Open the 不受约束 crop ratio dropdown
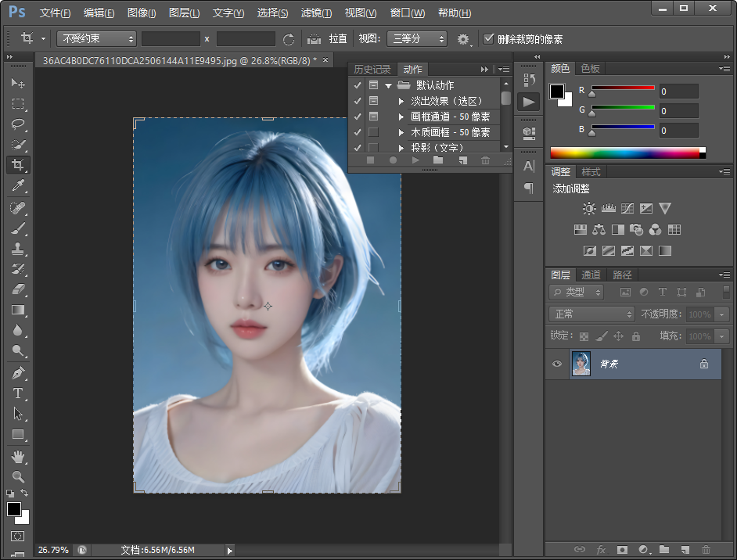737x560 pixels. 95,38
